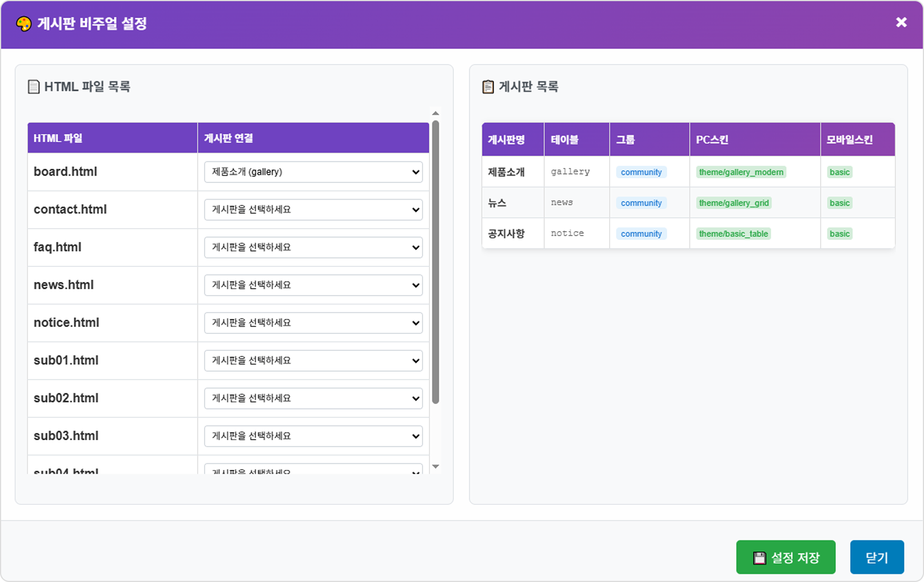Click the theme/gallery_grid skin badge
This screenshot has width=924, height=582.
pyautogui.click(x=734, y=203)
